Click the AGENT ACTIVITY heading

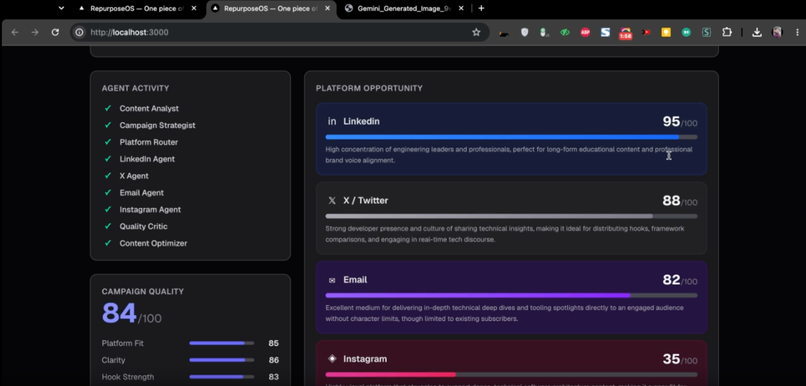135,88
